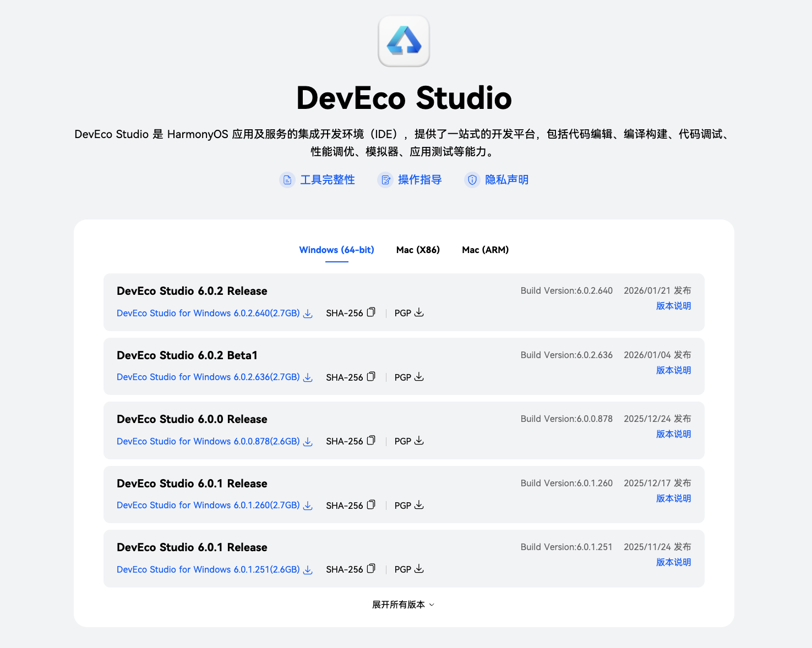Click the 操作指导 edit icon

tap(385, 180)
